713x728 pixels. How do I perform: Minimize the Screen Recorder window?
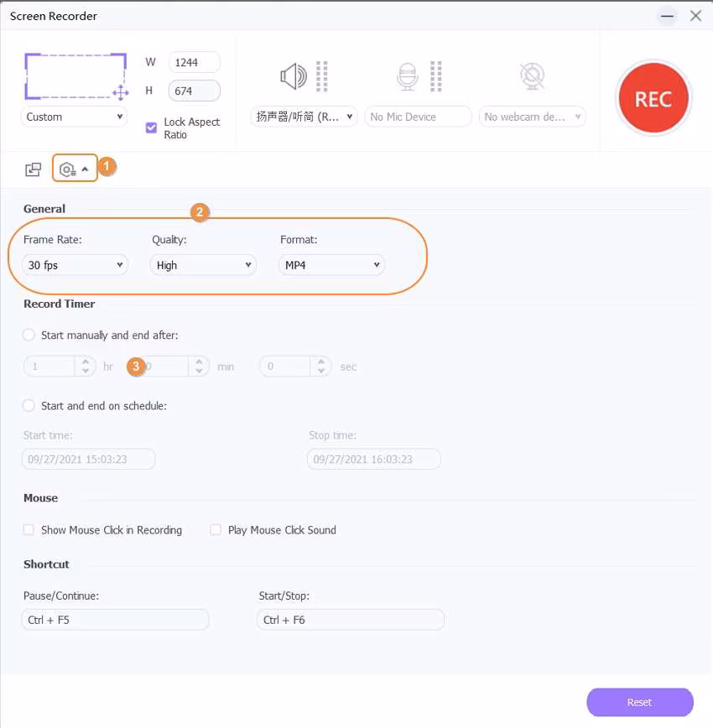click(668, 16)
